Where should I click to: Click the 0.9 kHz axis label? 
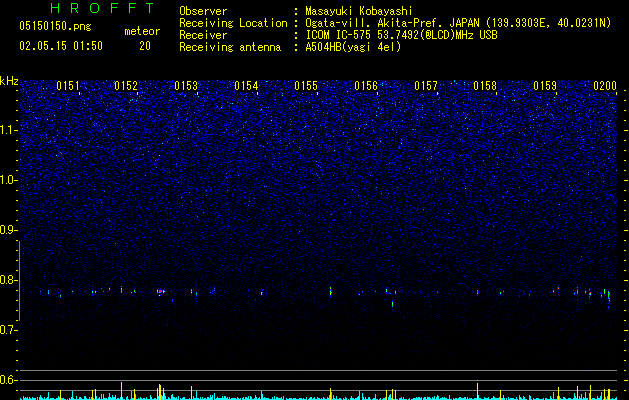point(9,230)
